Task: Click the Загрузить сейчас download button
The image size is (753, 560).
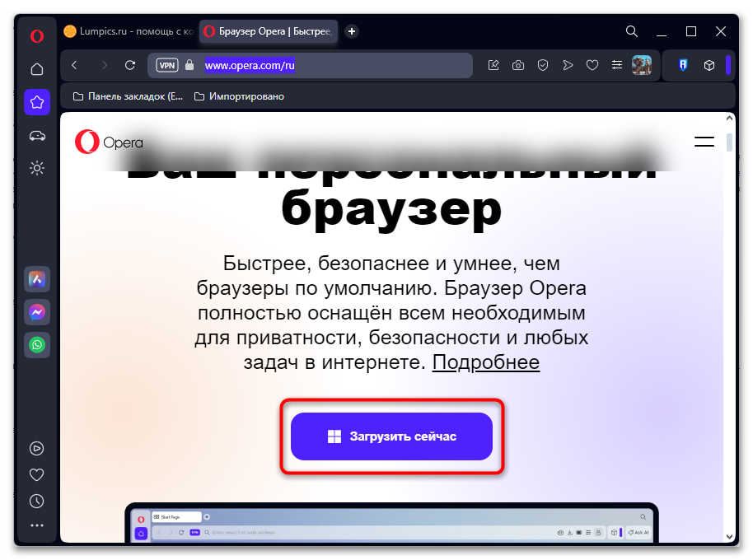Action: (391, 436)
